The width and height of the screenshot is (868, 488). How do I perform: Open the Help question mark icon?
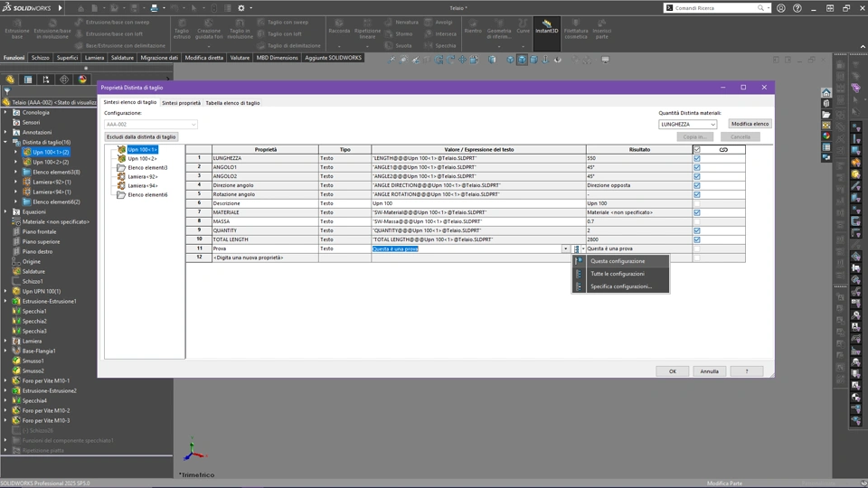point(797,8)
